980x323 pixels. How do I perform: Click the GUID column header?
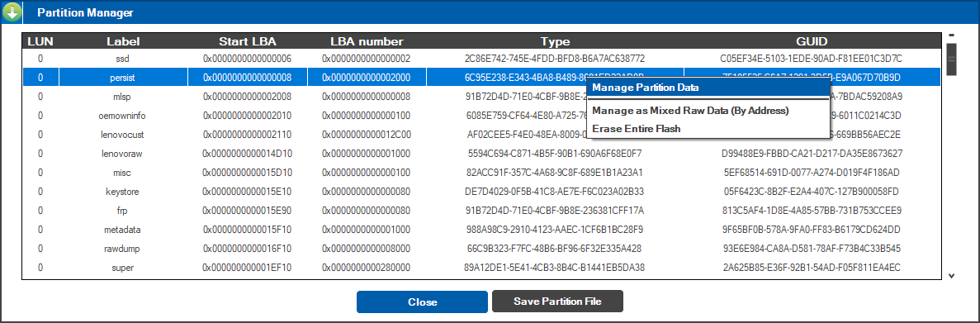pyautogui.click(x=812, y=42)
